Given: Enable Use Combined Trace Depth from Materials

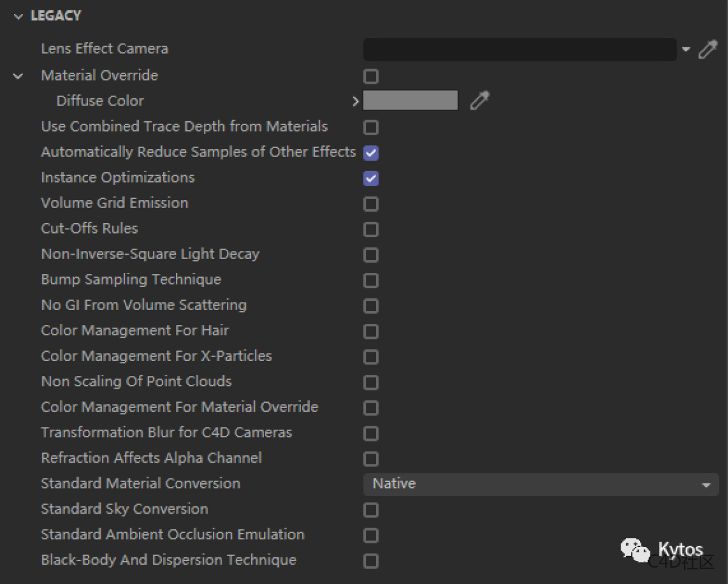Looking at the screenshot, I should (371, 127).
